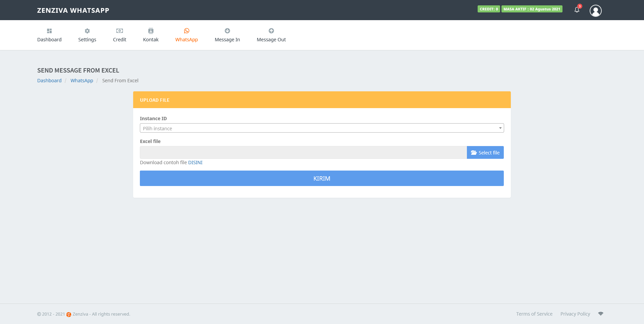
Task: Open the Dashboard menu label
Action: click(49, 40)
